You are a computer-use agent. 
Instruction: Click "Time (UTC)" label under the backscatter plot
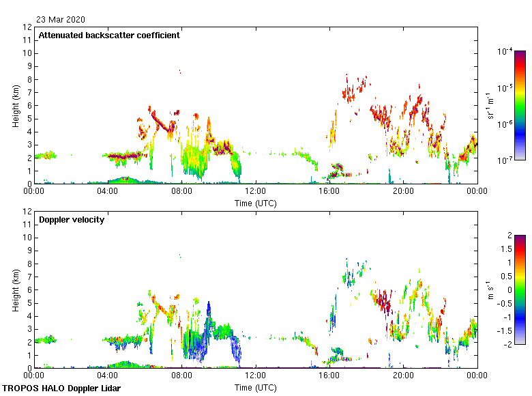pyautogui.click(x=256, y=203)
